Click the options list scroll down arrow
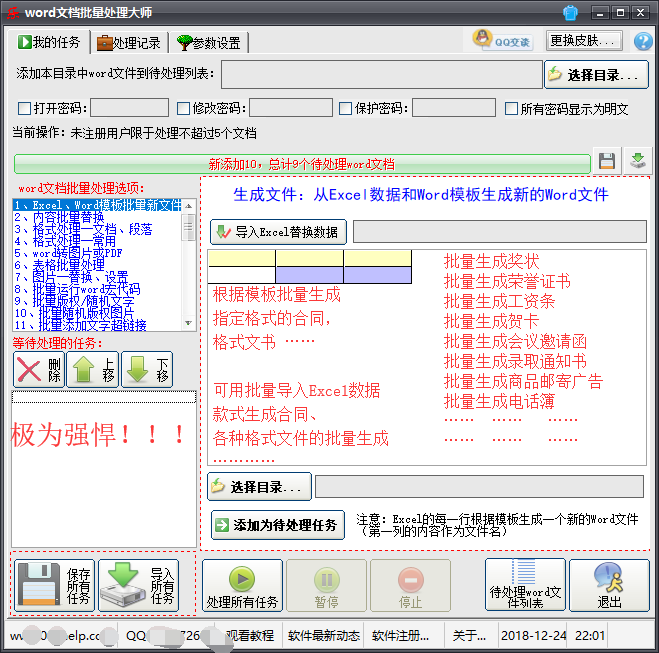Image resolution: width=659 pixels, height=653 pixels. point(188,323)
